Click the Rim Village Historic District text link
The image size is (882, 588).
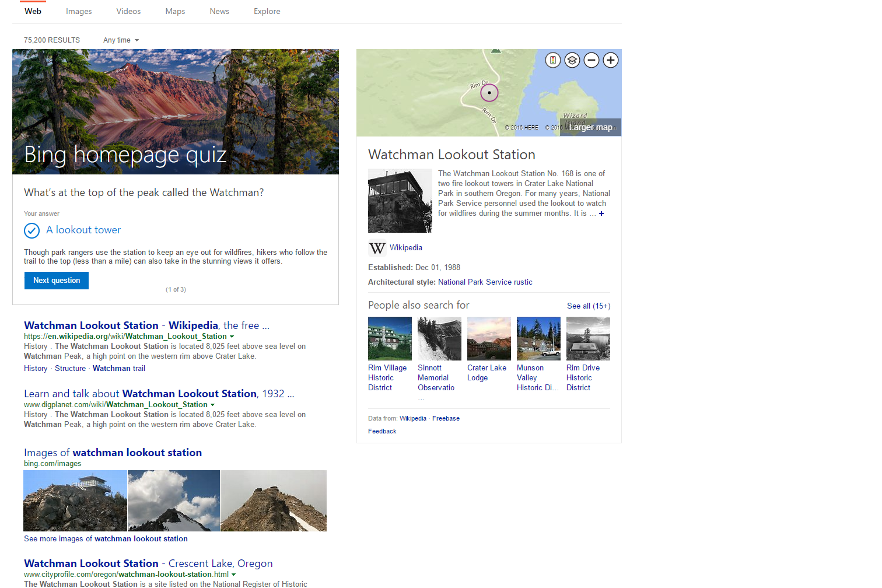point(387,378)
